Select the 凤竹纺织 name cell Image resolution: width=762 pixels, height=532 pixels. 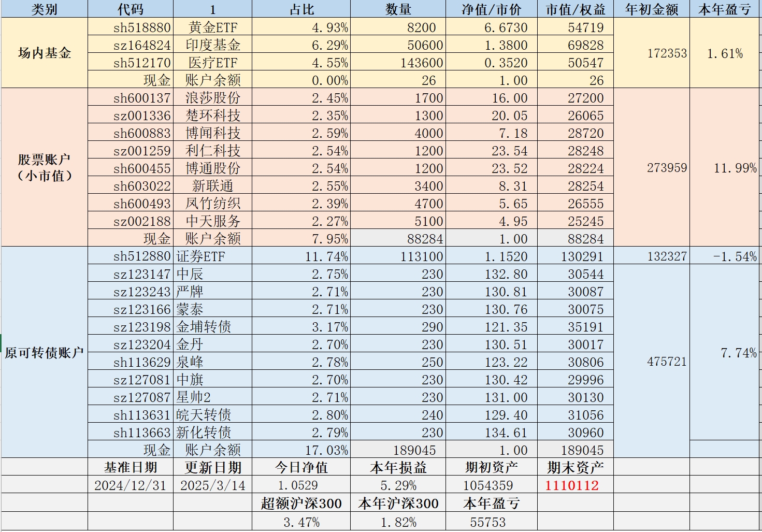(213, 204)
